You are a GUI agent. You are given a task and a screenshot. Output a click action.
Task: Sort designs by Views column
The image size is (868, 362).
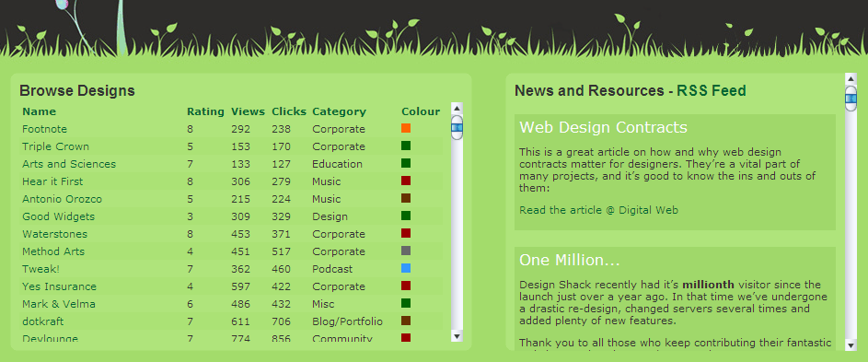(248, 111)
